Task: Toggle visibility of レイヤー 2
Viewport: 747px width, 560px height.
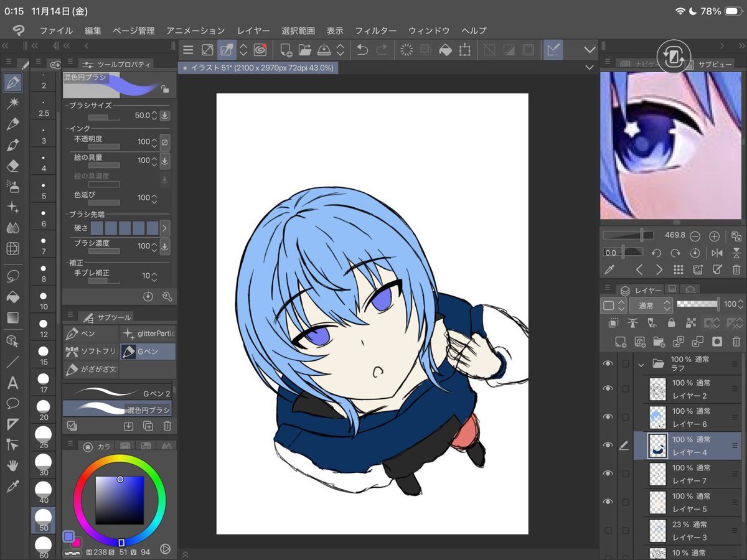Action: pyautogui.click(x=608, y=388)
